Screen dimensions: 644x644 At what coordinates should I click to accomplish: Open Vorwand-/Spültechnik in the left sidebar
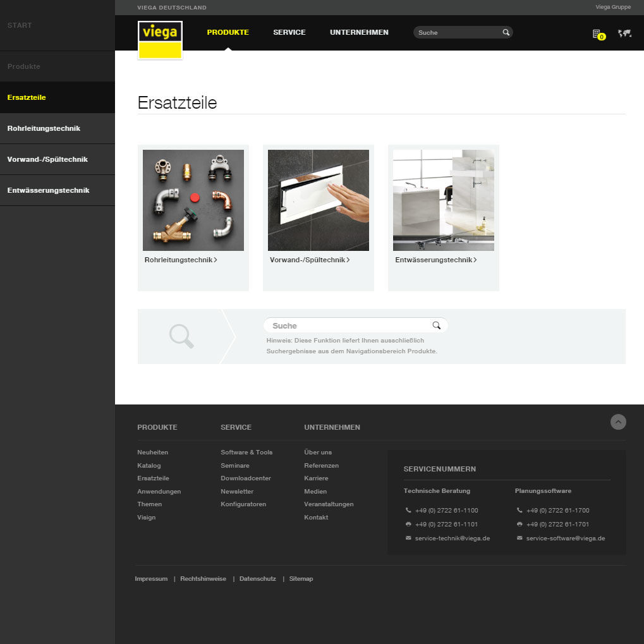click(x=58, y=159)
